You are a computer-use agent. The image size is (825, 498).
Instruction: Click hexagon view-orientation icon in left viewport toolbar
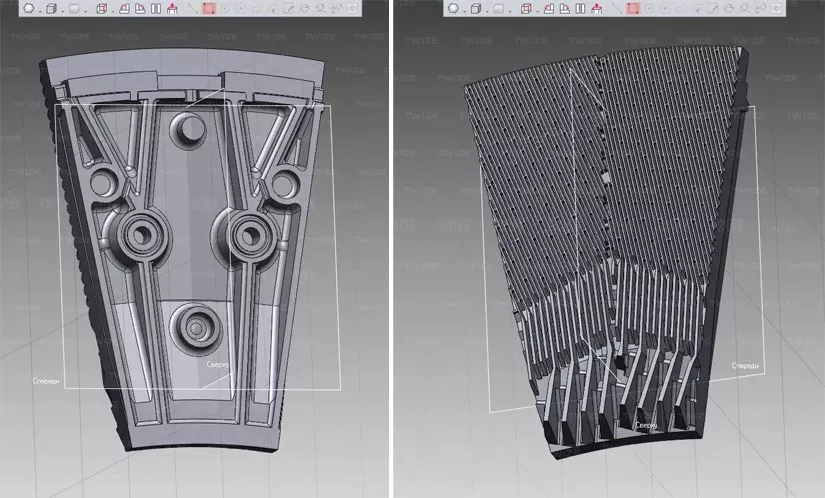(28, 8)
